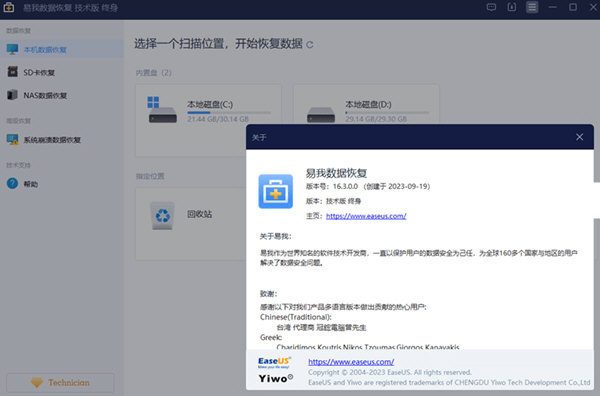
Task: Click the 内置盘 (2) section label
Action: coord(153,73)
